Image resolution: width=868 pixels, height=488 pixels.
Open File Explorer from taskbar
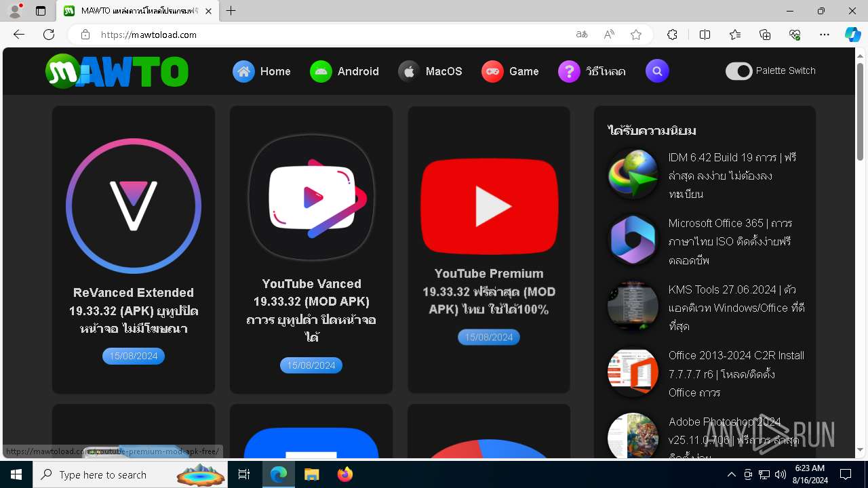[x=311, y=474]
